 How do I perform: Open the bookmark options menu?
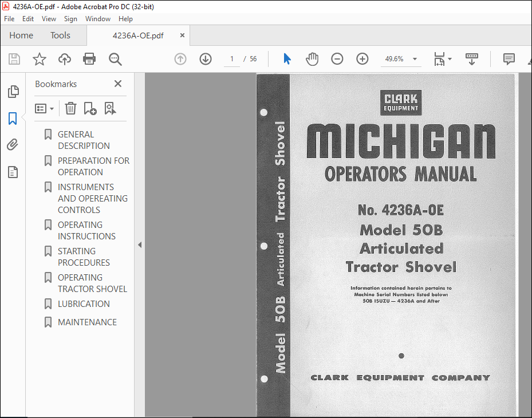pos(45,109)
